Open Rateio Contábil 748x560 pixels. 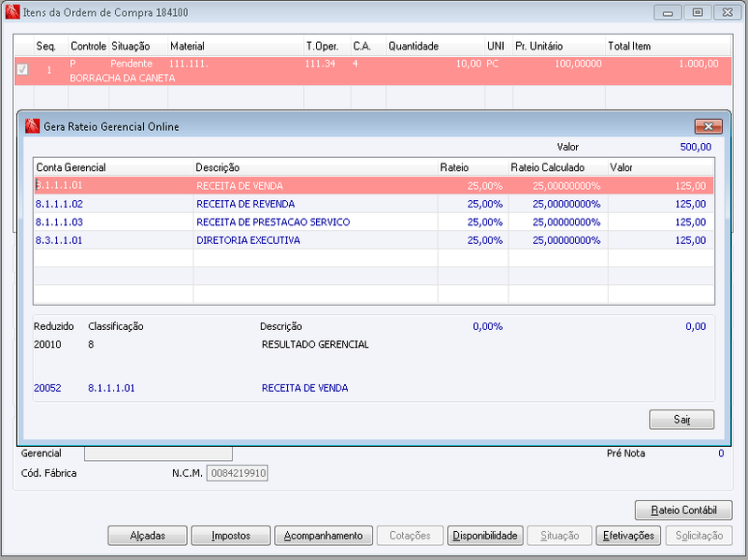point(683,510)
